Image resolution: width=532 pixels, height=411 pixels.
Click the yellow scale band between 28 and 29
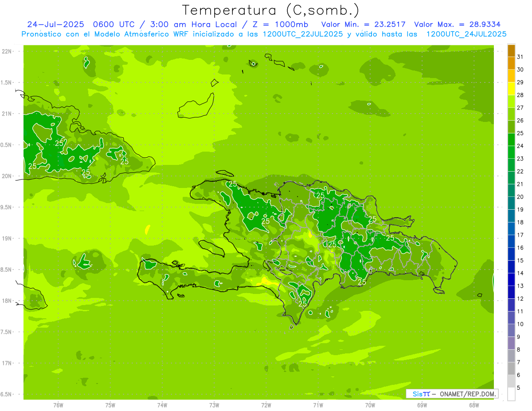[511, 89]
